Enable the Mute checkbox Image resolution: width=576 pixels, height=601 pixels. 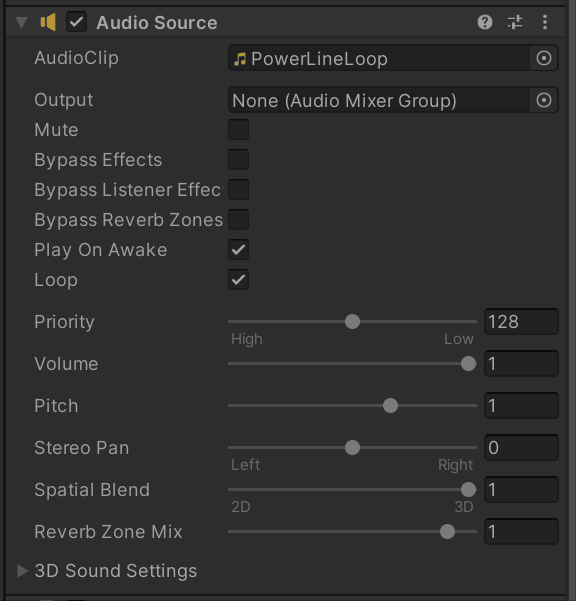coord(238,130)
